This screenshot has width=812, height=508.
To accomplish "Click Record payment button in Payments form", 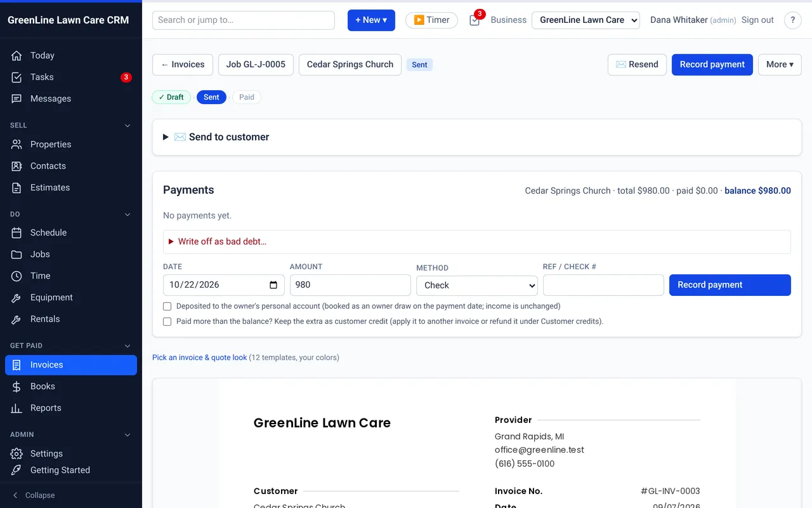I will click(730, 285).
